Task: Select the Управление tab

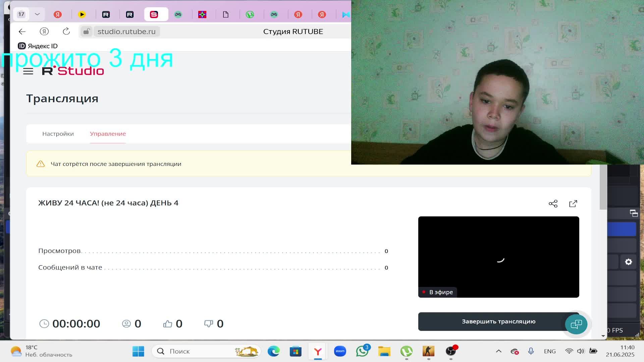Action: (108, 134)
